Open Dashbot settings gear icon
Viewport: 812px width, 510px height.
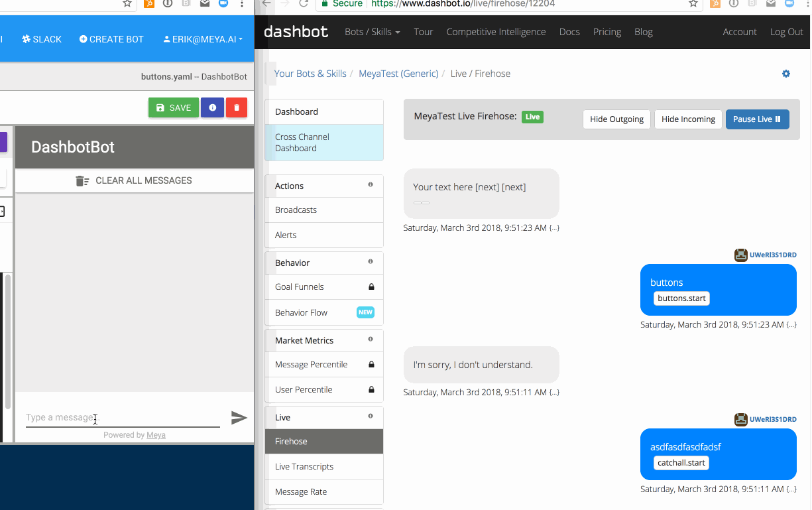pyautogui.click(x=786, y=74)
